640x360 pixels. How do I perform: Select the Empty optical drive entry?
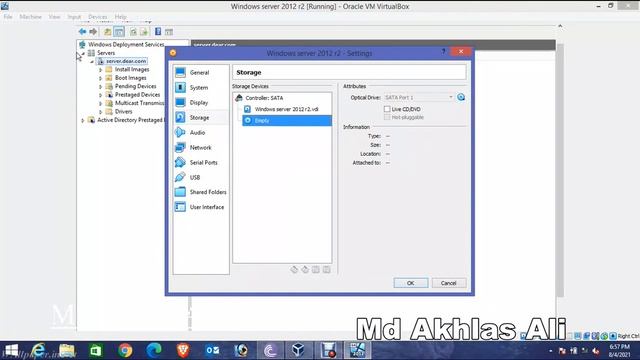(x=287, y=120)
